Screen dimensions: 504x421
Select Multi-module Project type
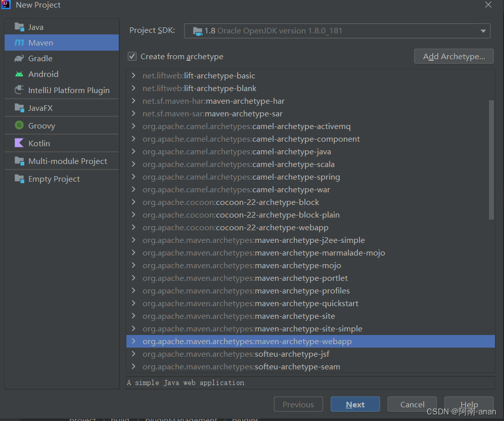62,161
